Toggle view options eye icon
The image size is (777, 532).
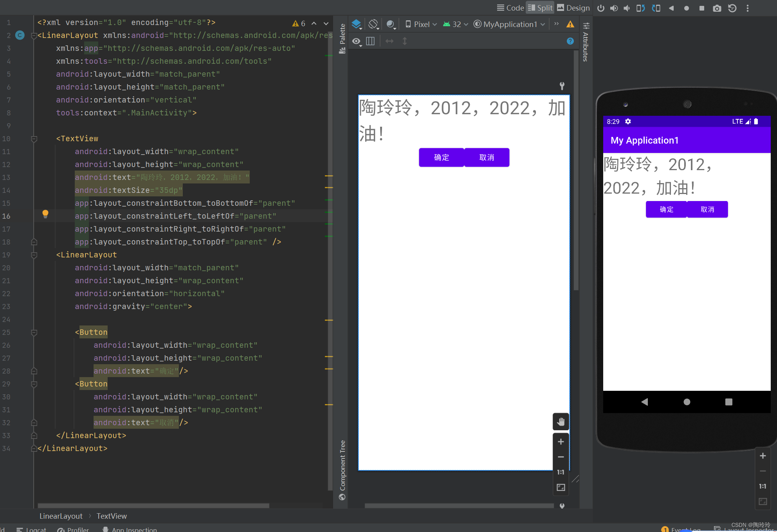356,41
